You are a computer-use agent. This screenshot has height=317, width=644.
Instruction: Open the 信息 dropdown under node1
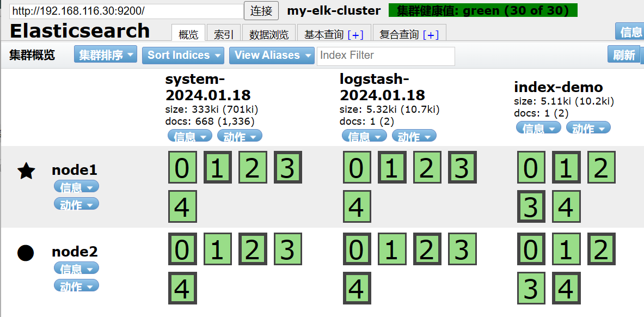click(x=76, y=187)
